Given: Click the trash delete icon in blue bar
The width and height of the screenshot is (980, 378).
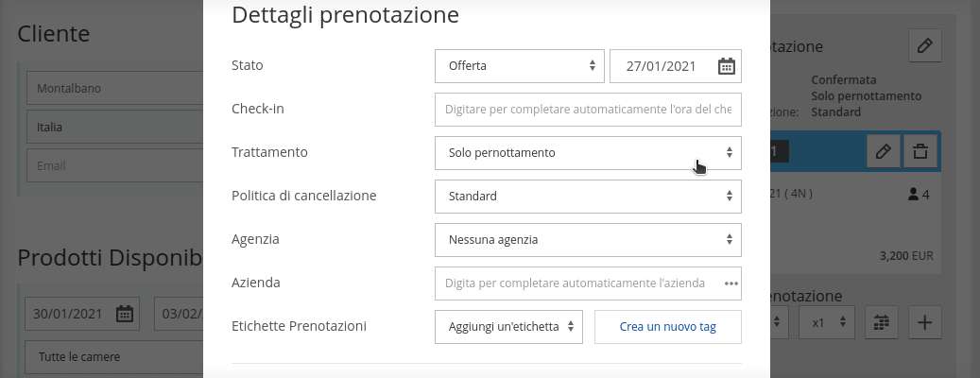Looking at the screenshot, I should (920, 151).
